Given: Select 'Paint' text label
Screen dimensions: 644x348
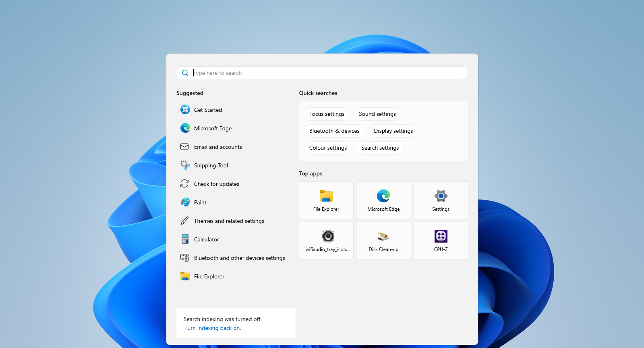Looking at the screenshot, I should [200, 202].
